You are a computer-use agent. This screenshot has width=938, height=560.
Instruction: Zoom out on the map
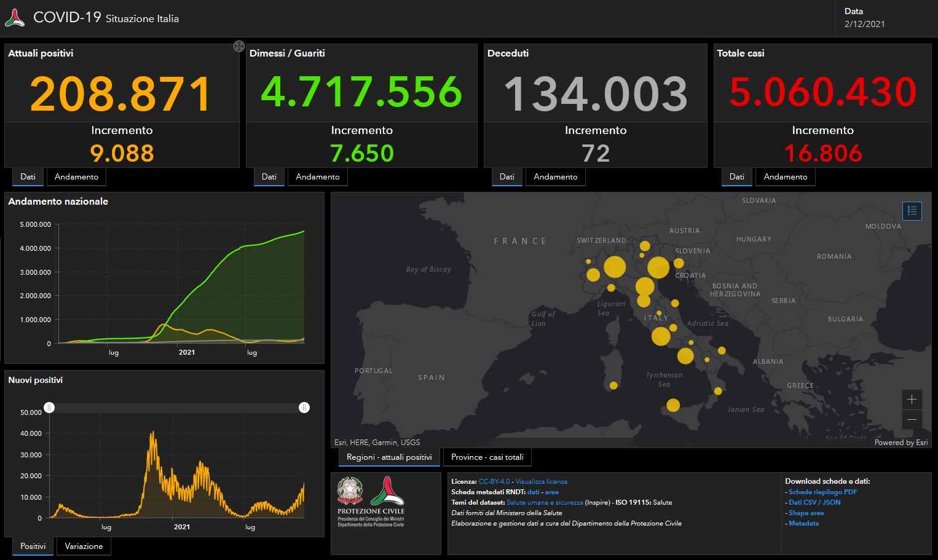click(x=912, y=419)
